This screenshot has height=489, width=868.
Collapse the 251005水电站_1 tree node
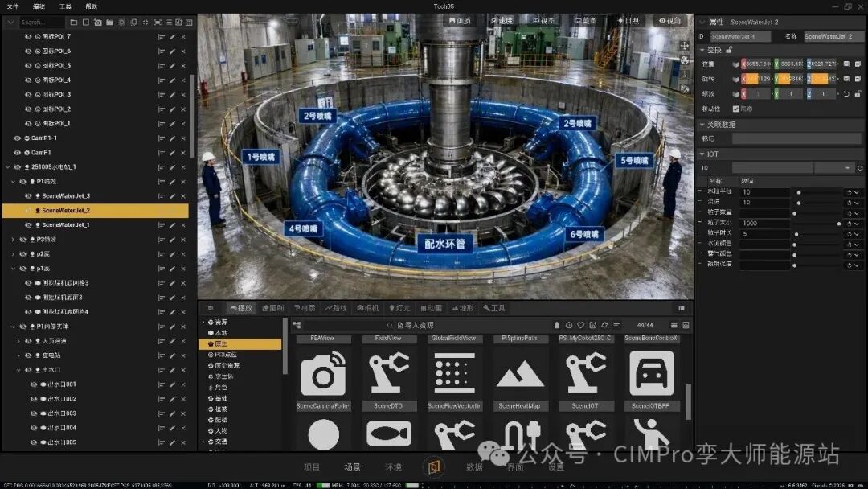(x=8, y=166)
